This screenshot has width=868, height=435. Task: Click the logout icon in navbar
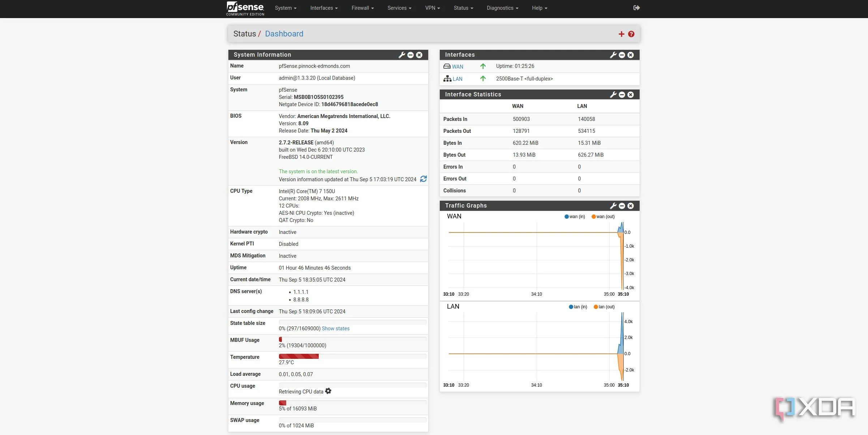tap(636, 8)
